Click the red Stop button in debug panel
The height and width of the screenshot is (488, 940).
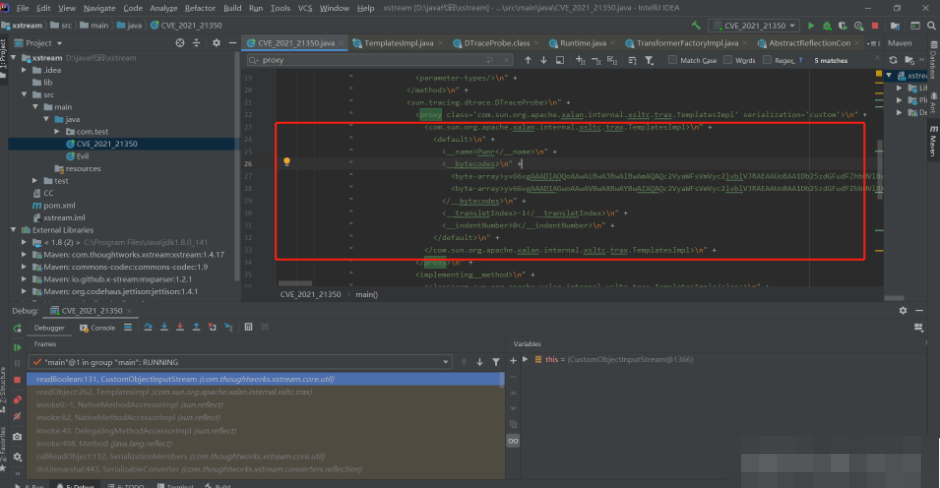coord(16,379)
